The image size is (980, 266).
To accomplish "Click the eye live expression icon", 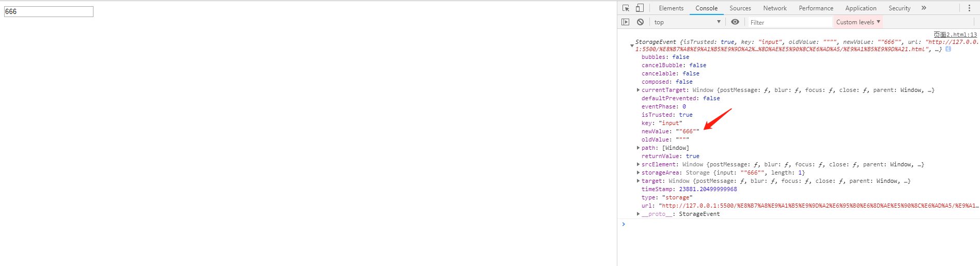I will click(735, 22).
